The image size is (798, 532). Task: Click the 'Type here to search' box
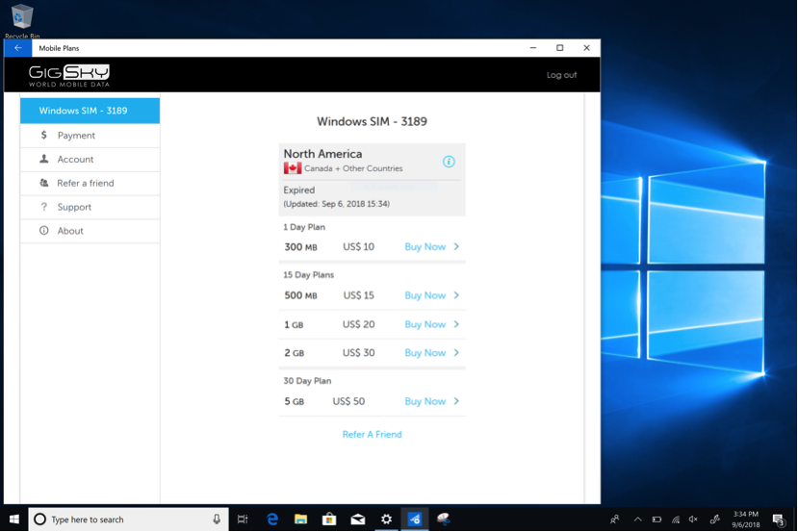coord(128,519)
